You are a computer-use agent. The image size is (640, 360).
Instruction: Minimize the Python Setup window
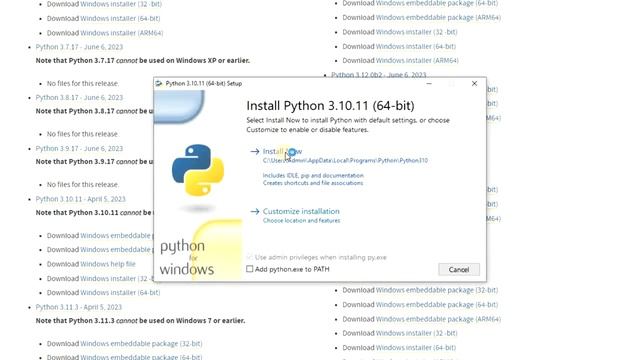[429, 83]
